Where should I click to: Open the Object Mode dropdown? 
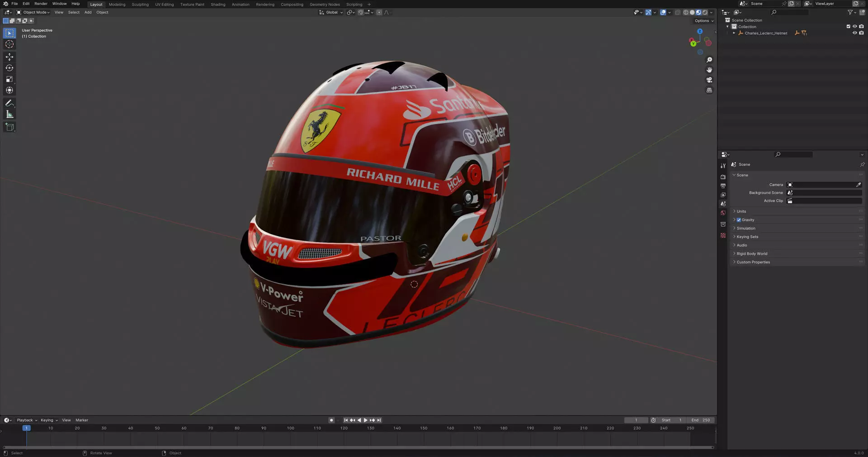pos(33,12)
